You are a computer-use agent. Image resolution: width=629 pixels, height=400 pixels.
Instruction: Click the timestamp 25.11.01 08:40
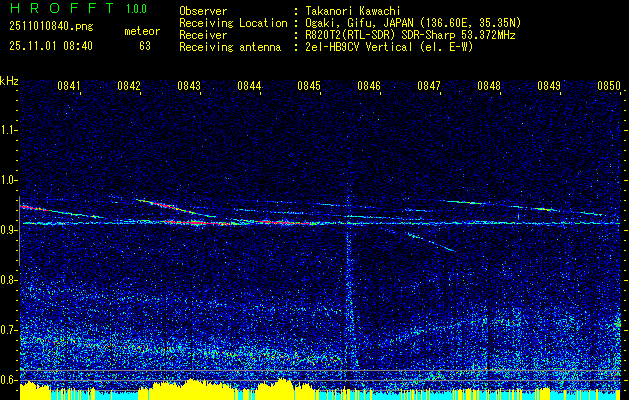pyautogui.click(x=51, y=46)
